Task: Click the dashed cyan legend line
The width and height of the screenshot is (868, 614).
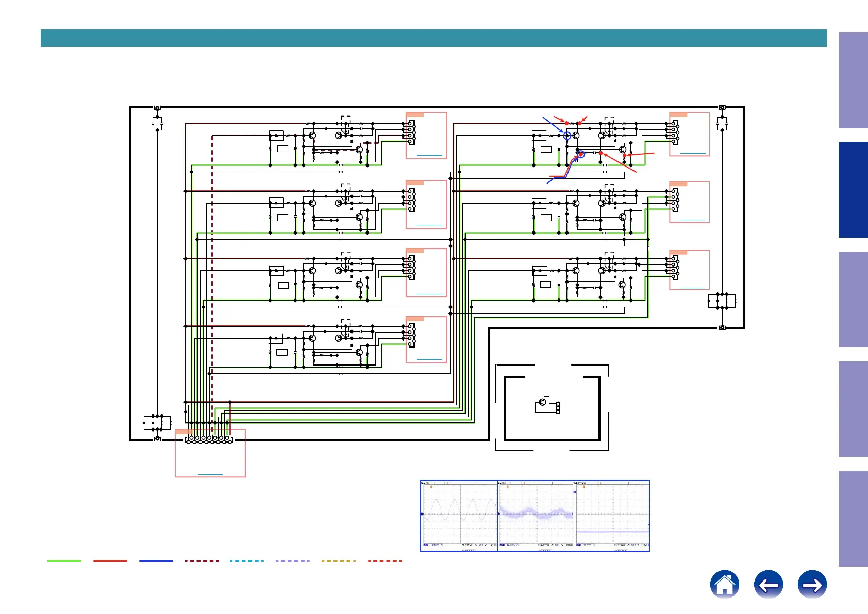Action: (x=247, y=561)
